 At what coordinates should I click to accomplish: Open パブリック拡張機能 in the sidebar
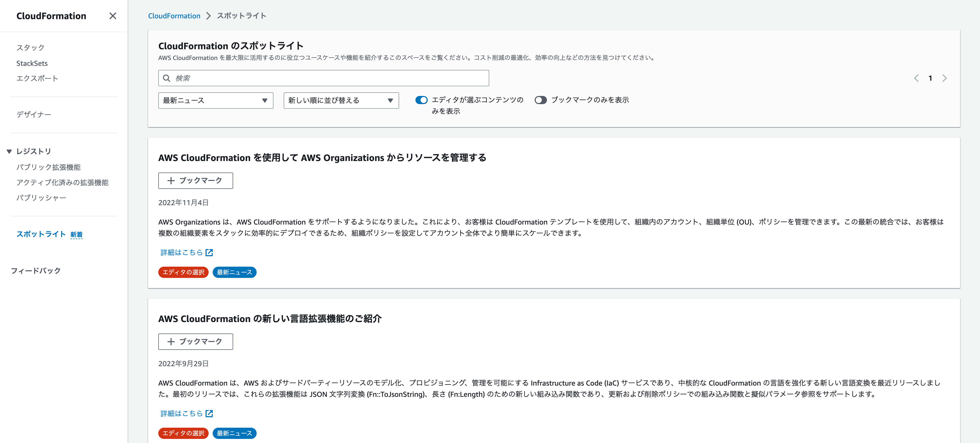coord(48,167)
